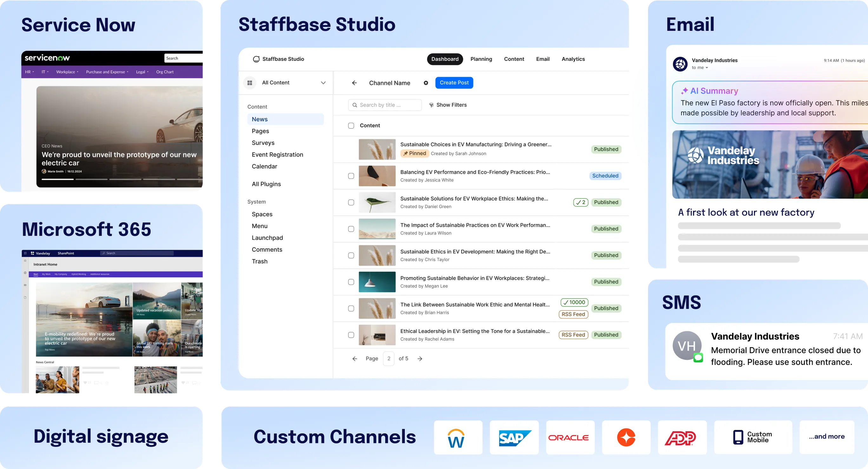This screenshot has width=868, height=469.
Task: Open the SharePoint app launcher waffle icon
Action: tap(25, 253)
